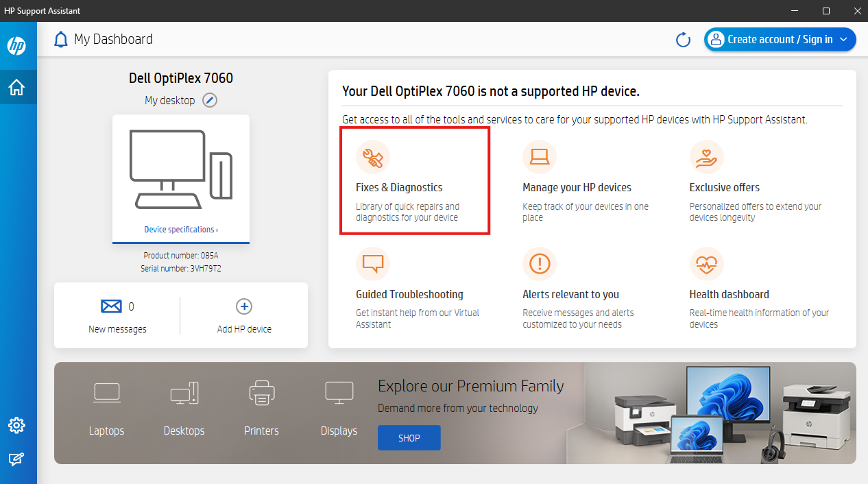Click the My desktop nickname text
The height and width of the screenshot is (484, 868).
[169, 100]
